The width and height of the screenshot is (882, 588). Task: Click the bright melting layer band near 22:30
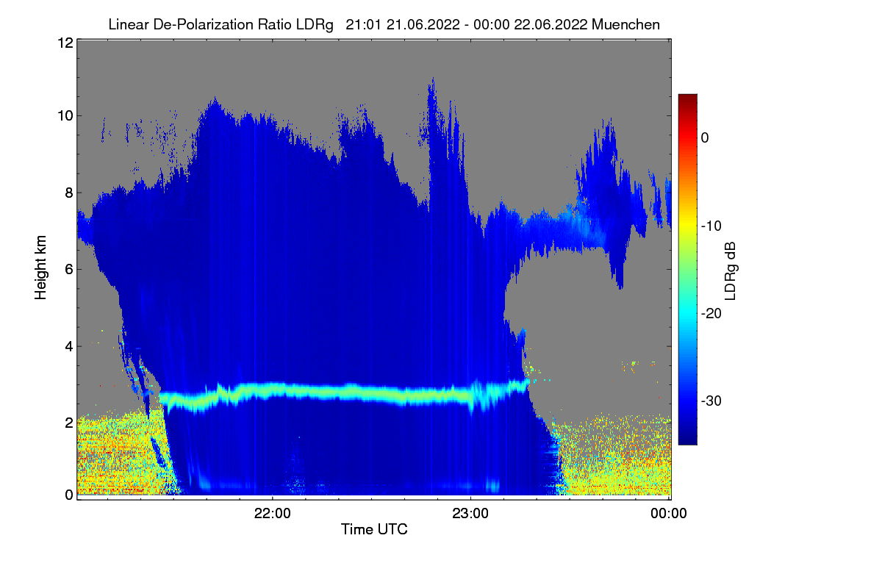(371, 392)
